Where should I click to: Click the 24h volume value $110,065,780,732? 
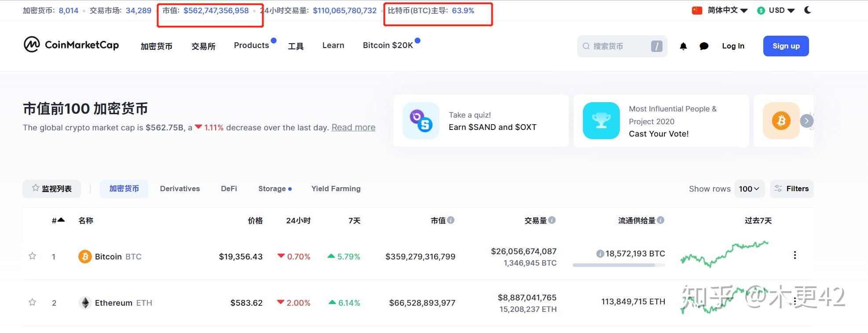point(345,11)
